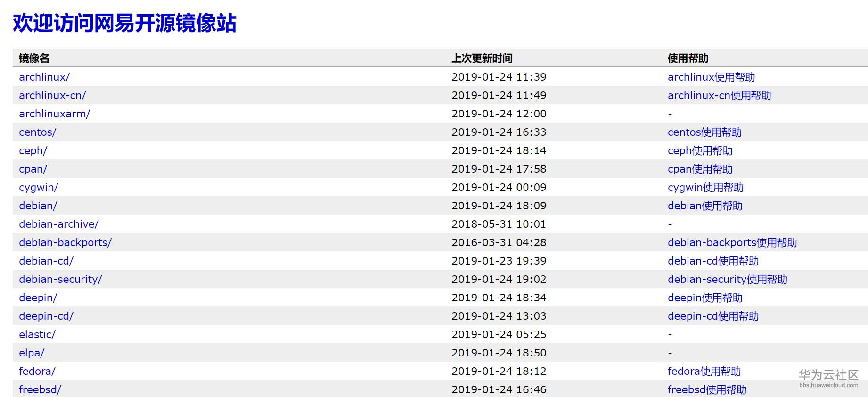Open the archlinux-cn/ mirror link
The height and width of the screenshot is (397, 868).
click(x=52, y=96)
